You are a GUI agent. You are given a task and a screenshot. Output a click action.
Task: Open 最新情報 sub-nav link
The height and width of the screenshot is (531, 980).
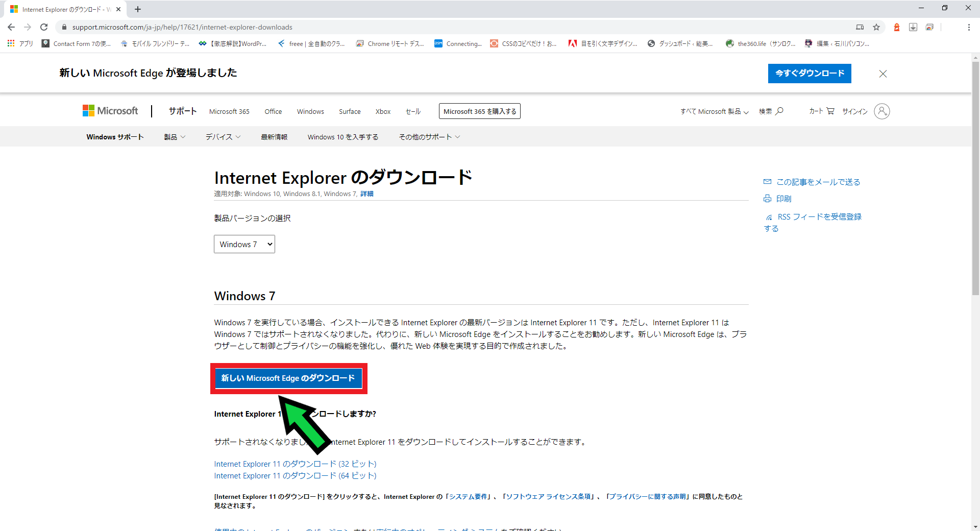point(274,137)
